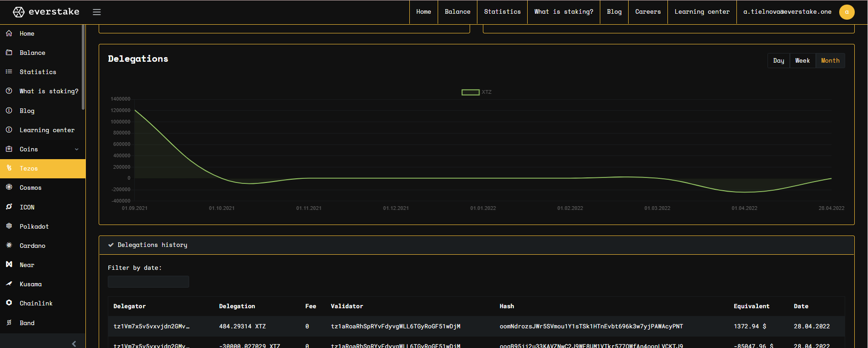Click the 1372.94 $ equivalent cell

(750, 327)
